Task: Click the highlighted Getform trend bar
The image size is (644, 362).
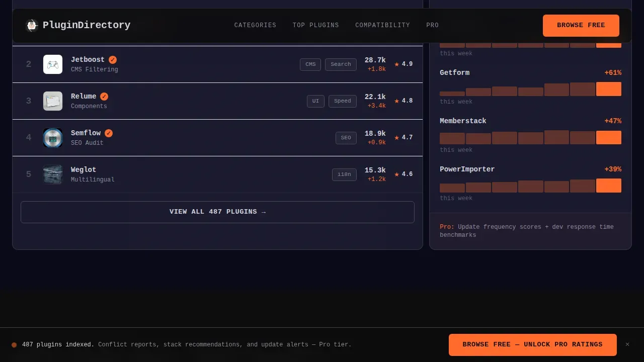Action: click(x=609, y=89)
